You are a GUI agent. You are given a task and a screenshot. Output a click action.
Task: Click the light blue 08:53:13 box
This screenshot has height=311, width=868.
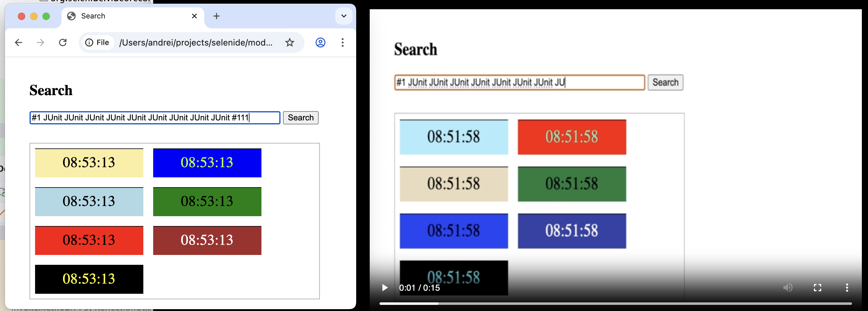[x=89, y=202]
